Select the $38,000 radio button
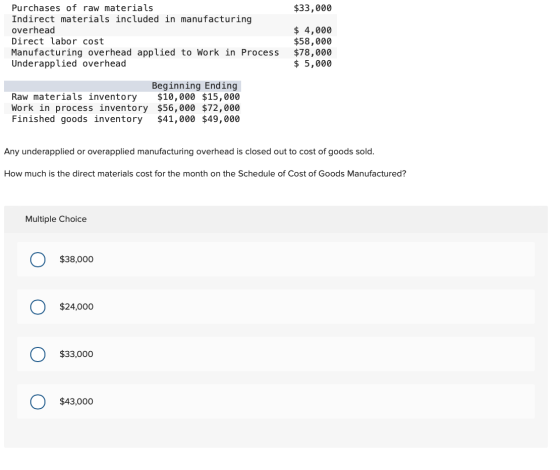 38,260
